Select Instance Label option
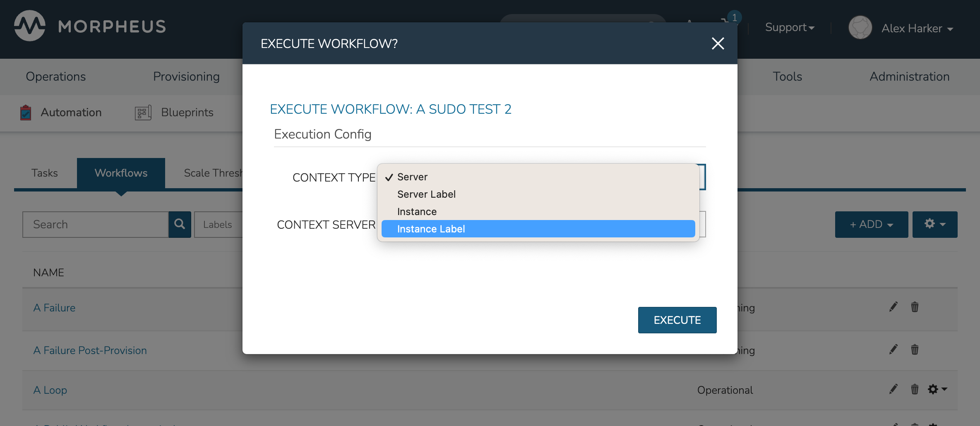The height and width of the screenshot is (426, 980). point(431,229)
